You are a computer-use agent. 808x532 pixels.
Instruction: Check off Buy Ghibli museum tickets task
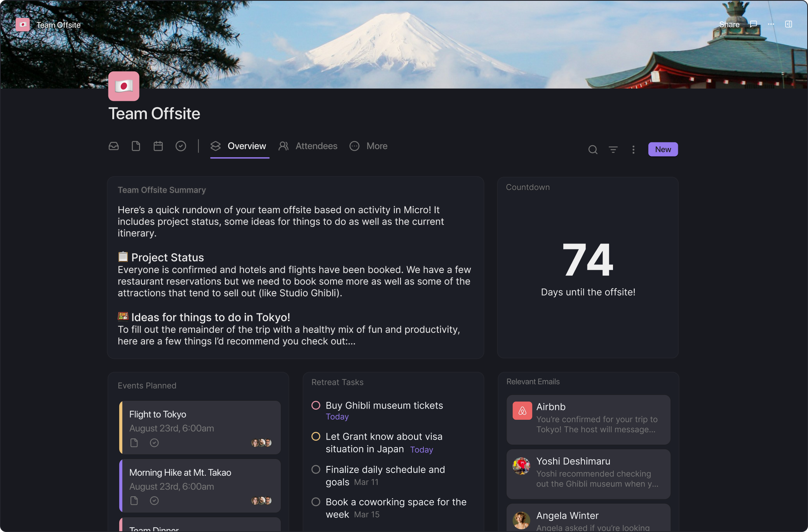tap(316, 405)
